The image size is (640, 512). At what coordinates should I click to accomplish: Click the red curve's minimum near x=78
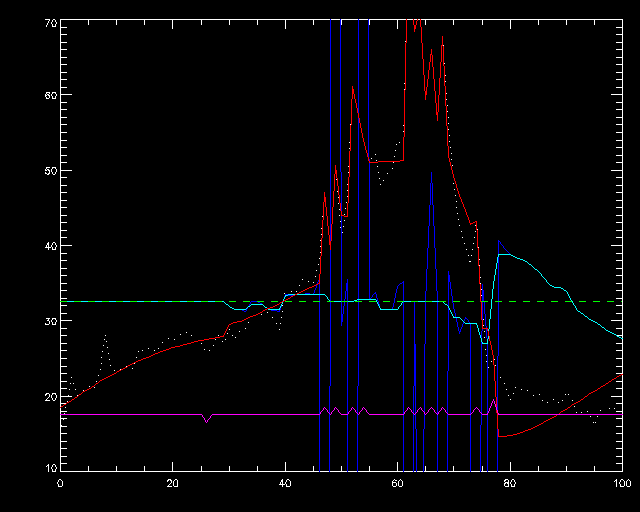pyautogui.click(x=500, y=436)
